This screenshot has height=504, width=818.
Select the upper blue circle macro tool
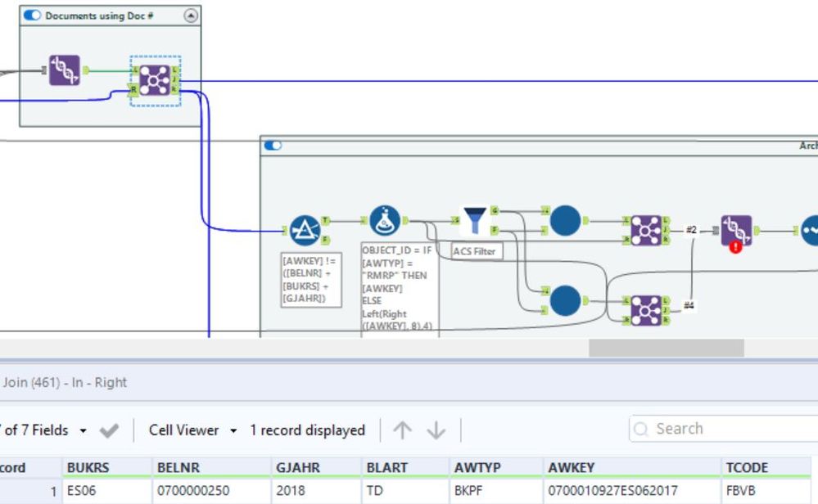coord(566,220)
